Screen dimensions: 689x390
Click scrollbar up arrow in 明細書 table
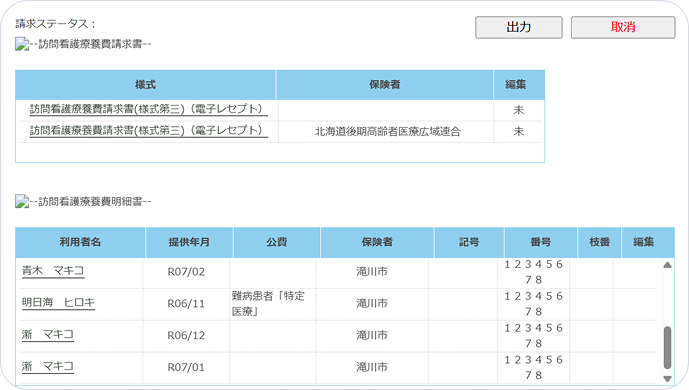(667, 265)
